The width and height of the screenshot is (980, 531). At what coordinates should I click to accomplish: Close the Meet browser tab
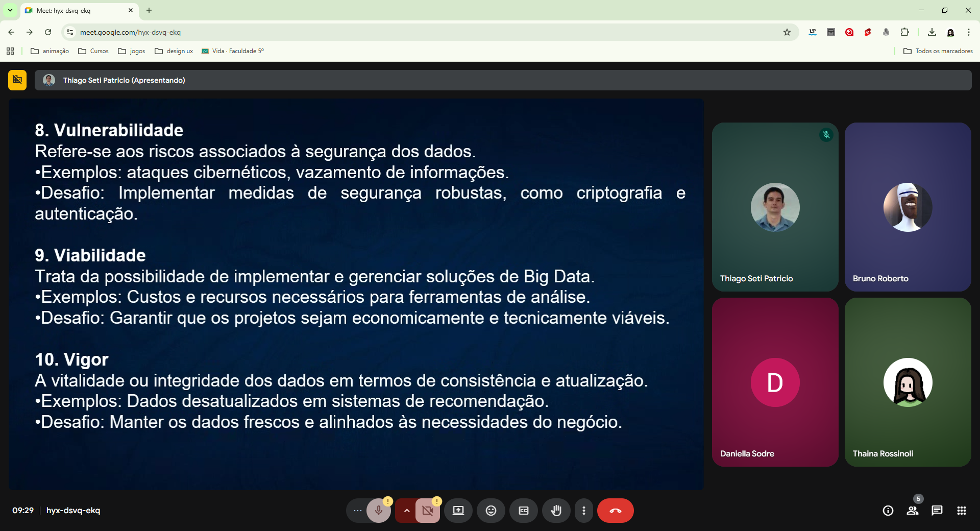(x=131, y=10)
